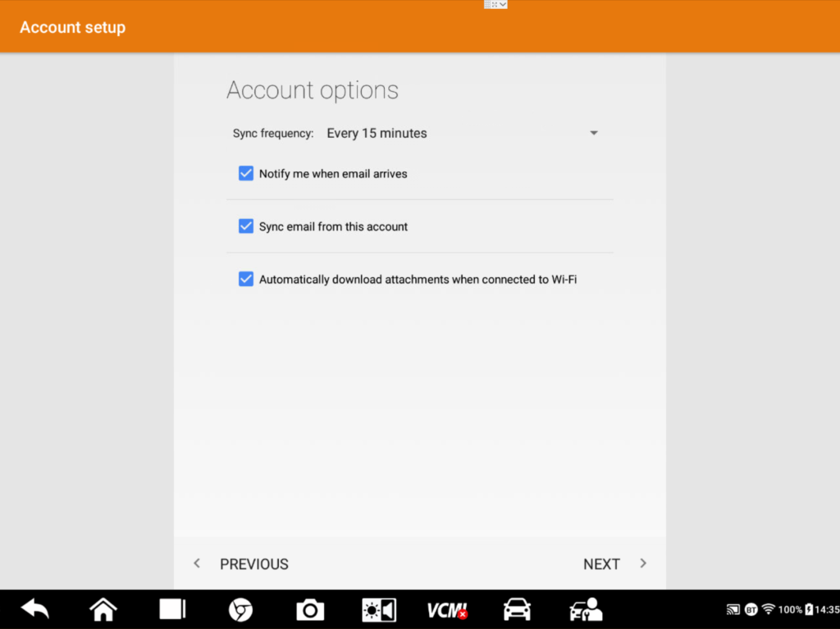Open the vehicle diagnostics car icon
The height and width of the screenshot is (629, 840).
pos(517,609)
